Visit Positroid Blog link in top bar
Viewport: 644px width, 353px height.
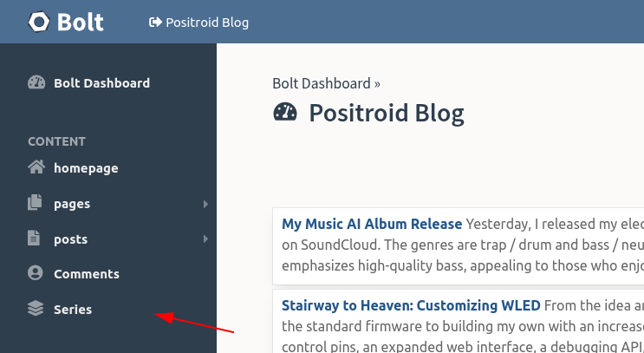point(207,23)
